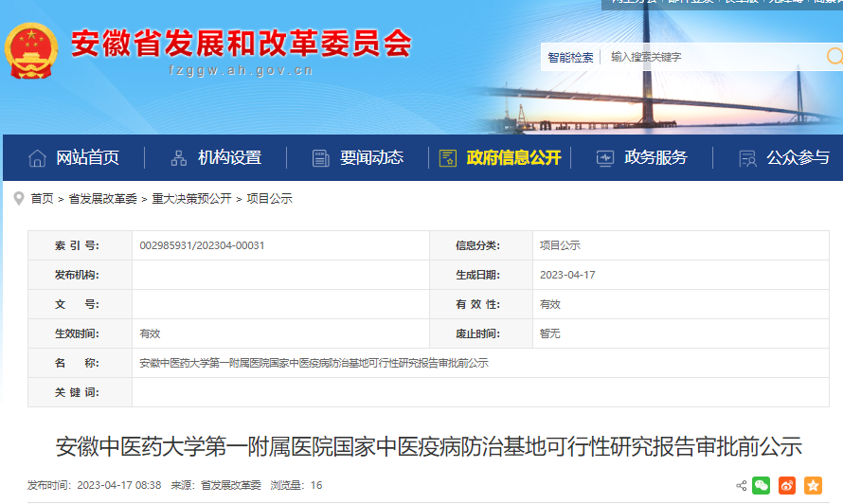Image resolution: width=843 pixels, height=504 pixels.
Task: Click the 有效 value in 生效时间 row
Action: pos(150,334)
